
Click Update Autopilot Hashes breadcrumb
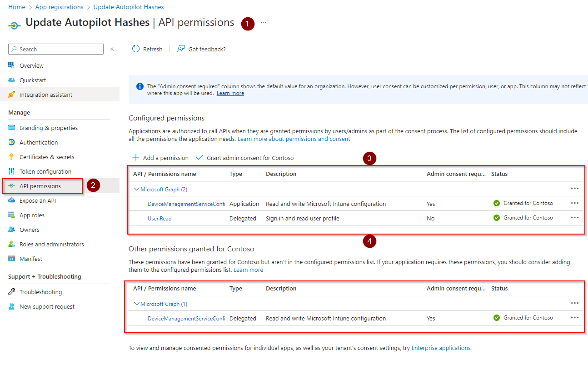(x=129, y=7)
